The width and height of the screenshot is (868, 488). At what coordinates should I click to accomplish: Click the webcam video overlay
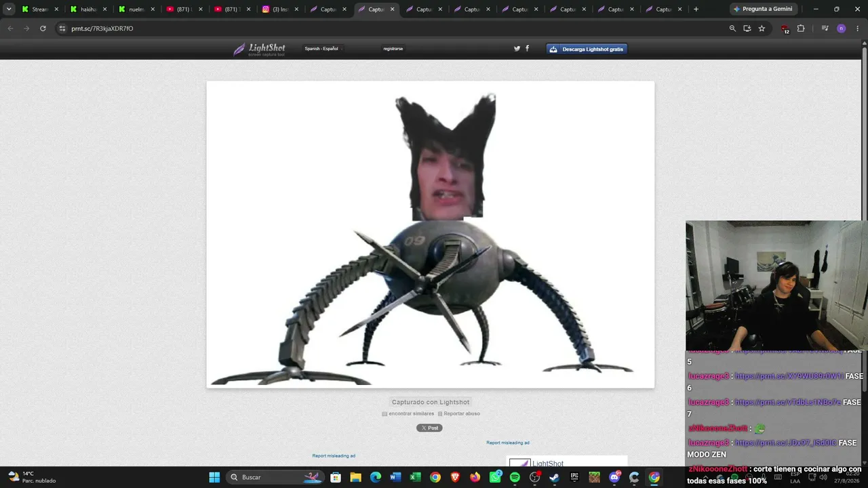(x=776, y=285)
